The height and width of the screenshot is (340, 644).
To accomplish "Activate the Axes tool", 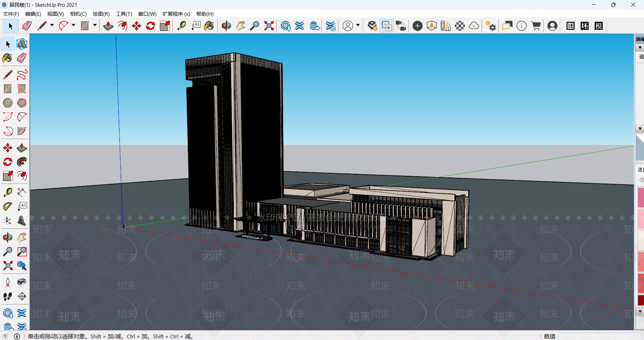I will coord(8,220).
